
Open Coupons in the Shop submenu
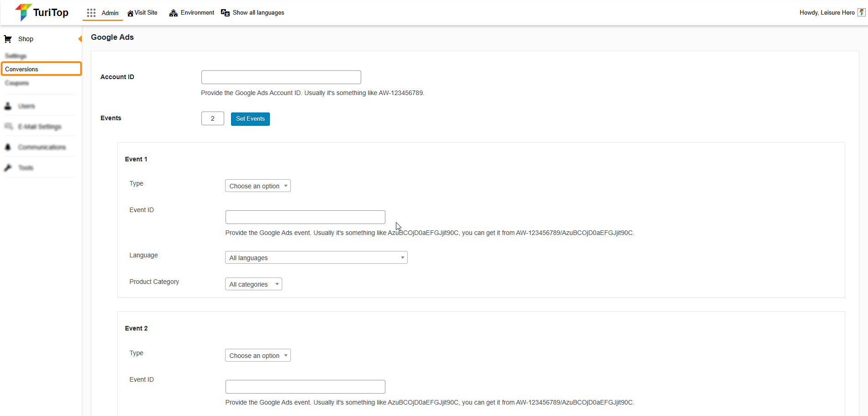17,83
